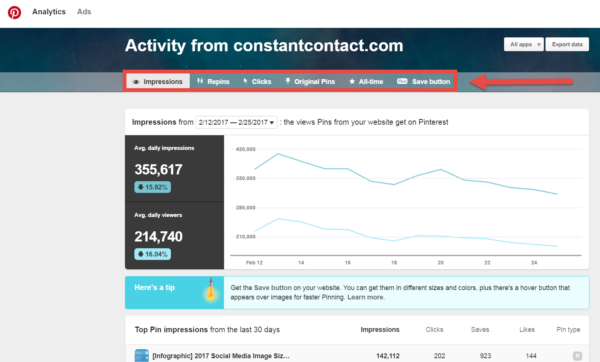Click the Pin type badge icon
Screen dimensions: 600x362
577,356
